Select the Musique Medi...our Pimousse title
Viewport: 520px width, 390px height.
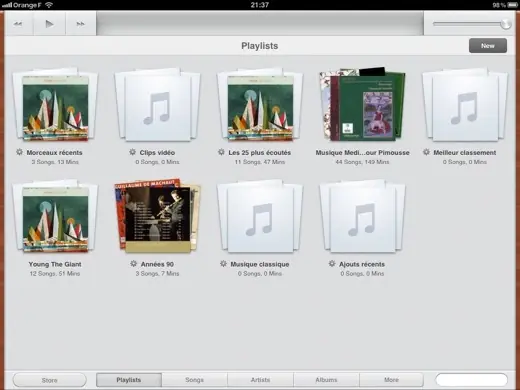tap(362, 153)
